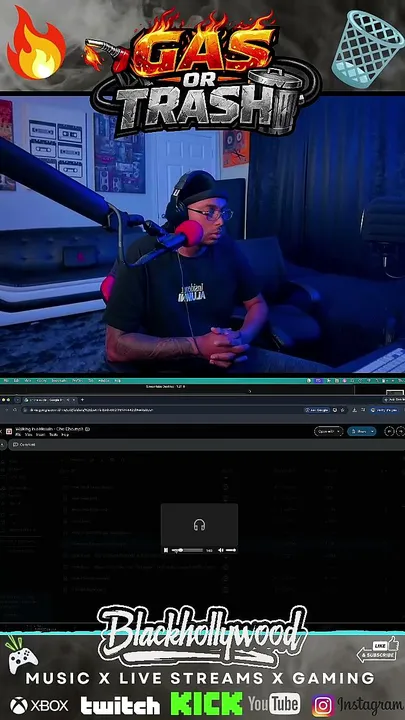The width and height of the screenshot is (405, 720).
Task: Click the 'Walking in...' file title
Action: [x=49, y=429]
